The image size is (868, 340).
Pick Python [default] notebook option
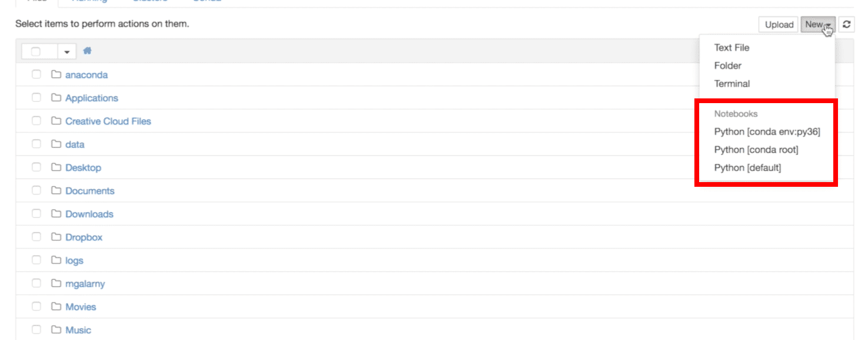747,168
